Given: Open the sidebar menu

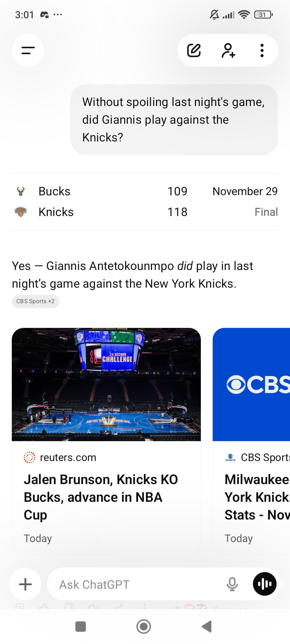Looking at the screenshot, I should [x=28, y=50].
